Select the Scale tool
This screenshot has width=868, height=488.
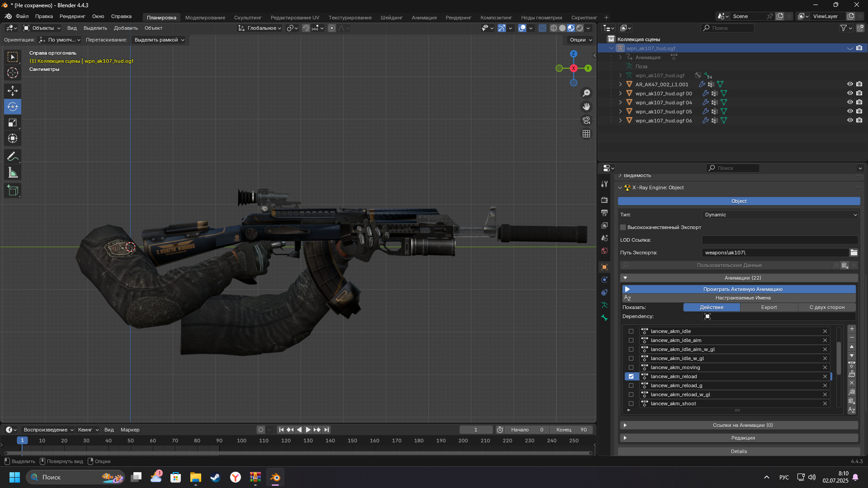point(13,122)
